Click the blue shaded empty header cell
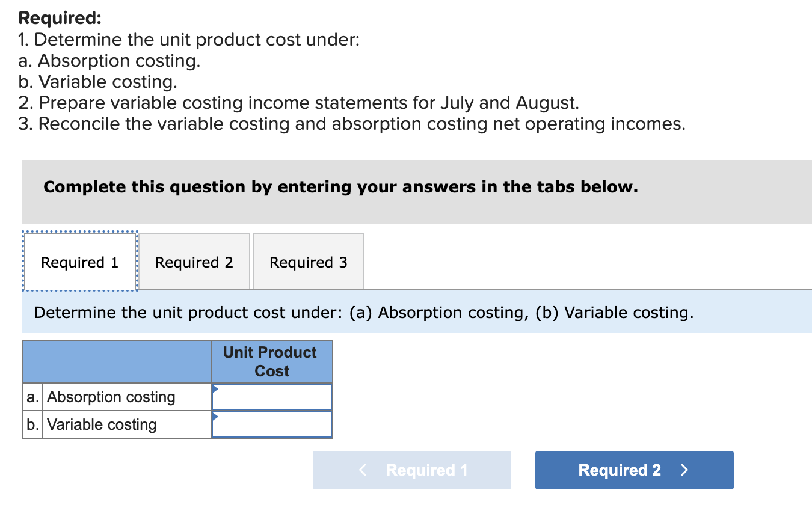The image size is (812, 511). [116, 361]
